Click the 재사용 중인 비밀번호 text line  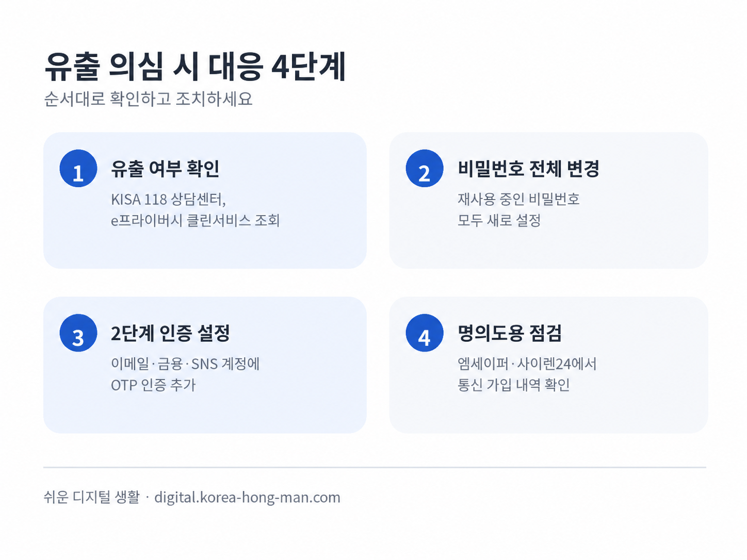pos(518,199)
